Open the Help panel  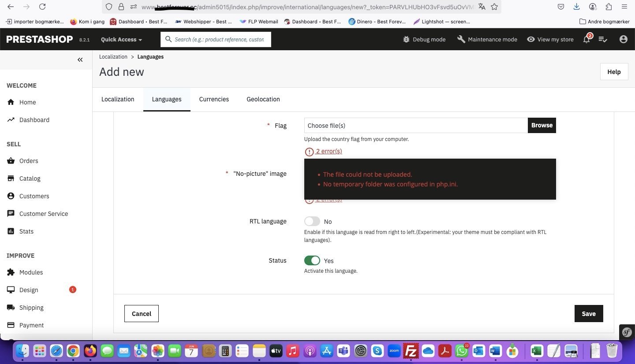[614, 72]
